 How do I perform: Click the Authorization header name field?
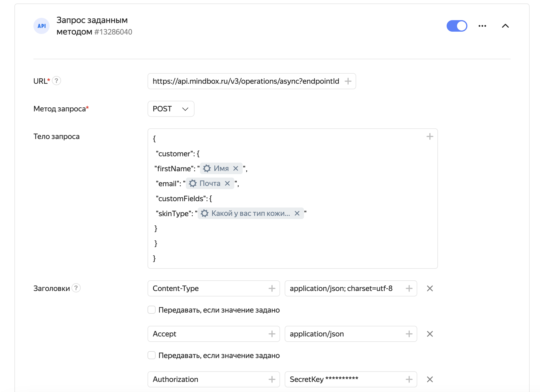pyautogui.click(x=214, y=379)
